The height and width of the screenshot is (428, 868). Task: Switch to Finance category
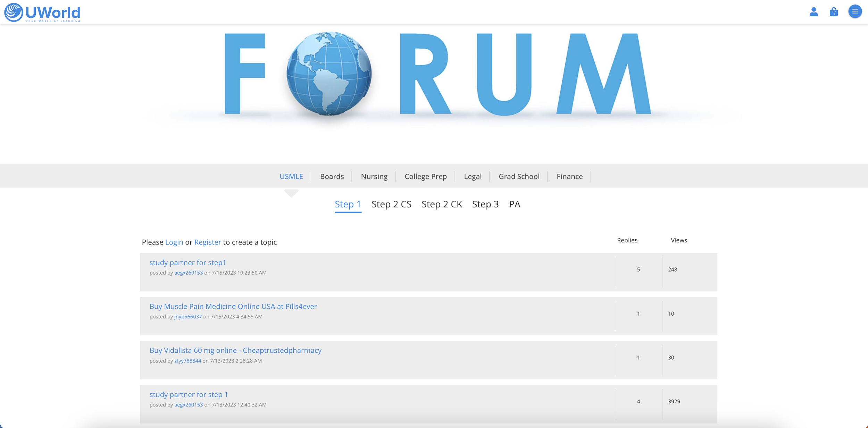569,176
